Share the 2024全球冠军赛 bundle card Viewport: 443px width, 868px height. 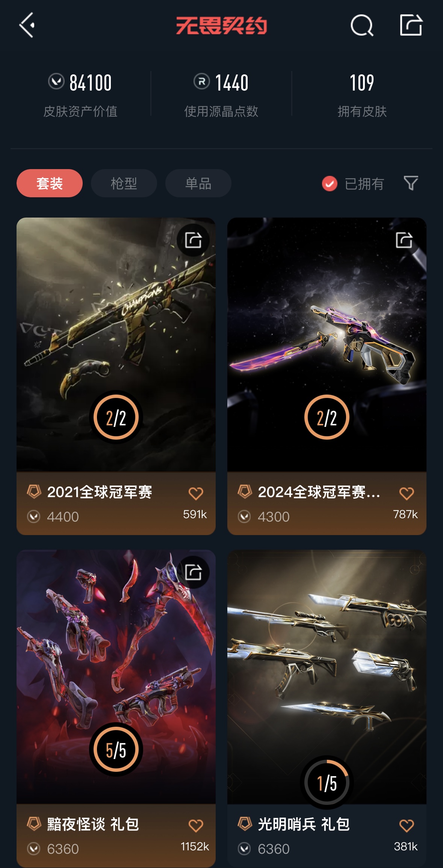point(404,240)
